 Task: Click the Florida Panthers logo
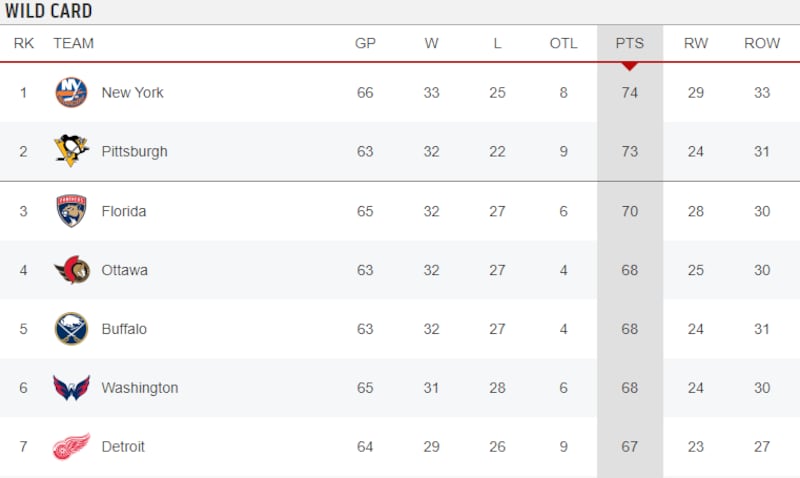[71, 211]
